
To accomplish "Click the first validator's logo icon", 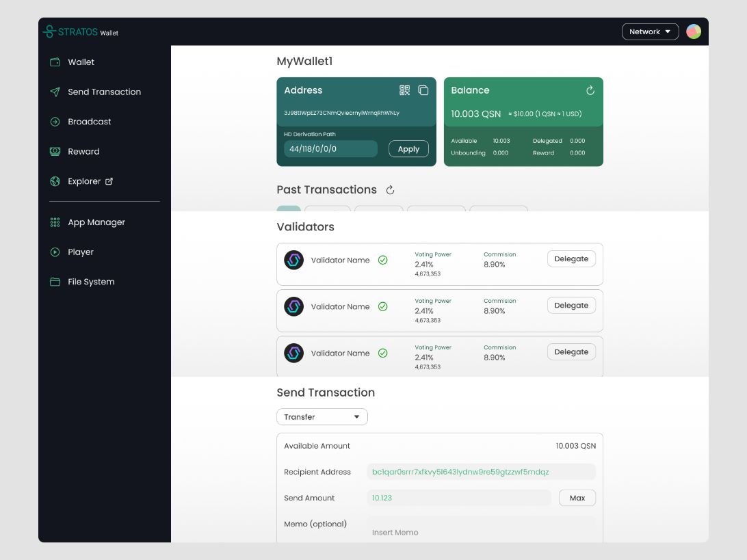I will pos(293,260).
